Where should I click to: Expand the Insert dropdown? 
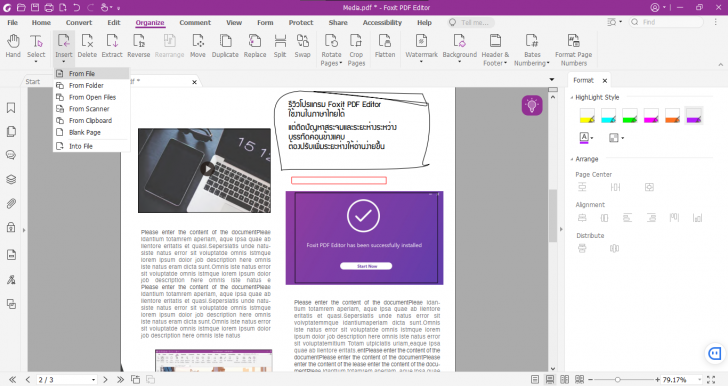pyautogui.click(x=64, y=60)
